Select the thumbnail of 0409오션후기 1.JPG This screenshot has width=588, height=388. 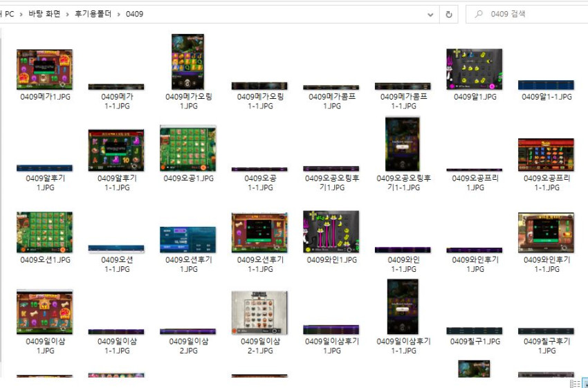tap(188, 240)
